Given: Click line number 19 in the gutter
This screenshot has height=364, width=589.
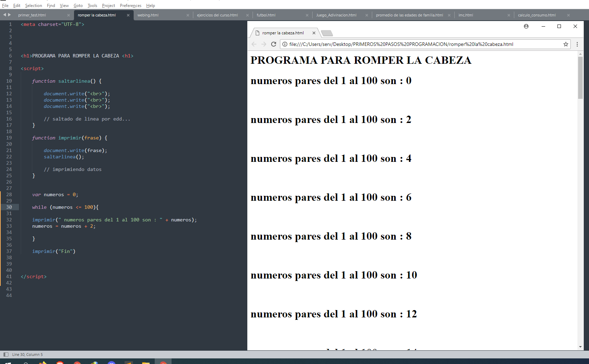Looking at the screenshot, I should pos(9,138).
